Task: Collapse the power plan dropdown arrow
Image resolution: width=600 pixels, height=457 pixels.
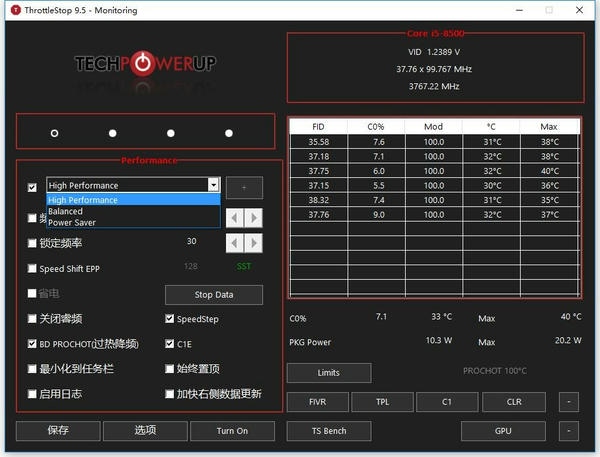Action: click(214, 185)
